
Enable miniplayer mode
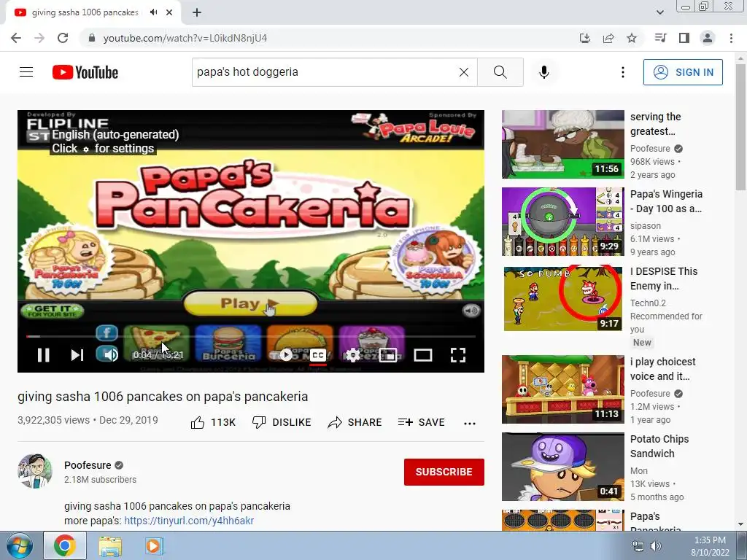coord(388,355)
